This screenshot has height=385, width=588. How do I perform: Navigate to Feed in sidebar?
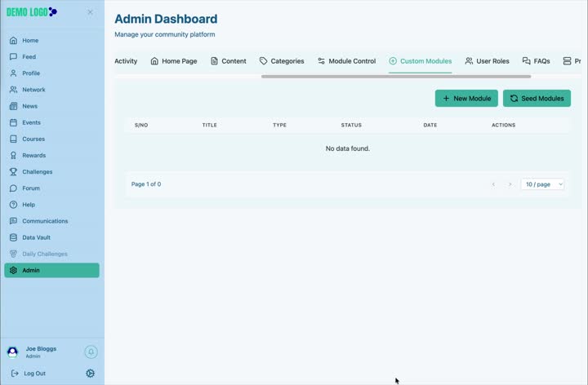(x=51, y=57)
